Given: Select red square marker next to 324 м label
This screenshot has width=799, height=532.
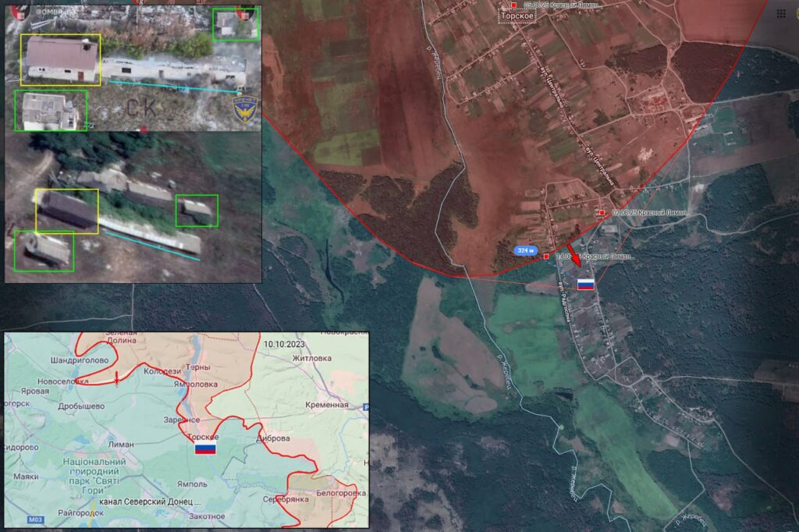Looking at the screenshot, I should click(x=546, y=256).
